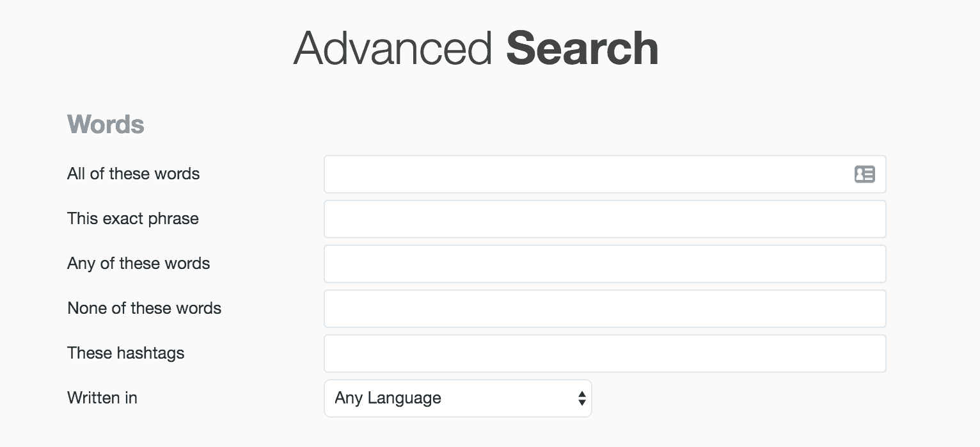Click the Words section heading
Viewport: 980px width, 447px height.
click(x=106, y=124)
